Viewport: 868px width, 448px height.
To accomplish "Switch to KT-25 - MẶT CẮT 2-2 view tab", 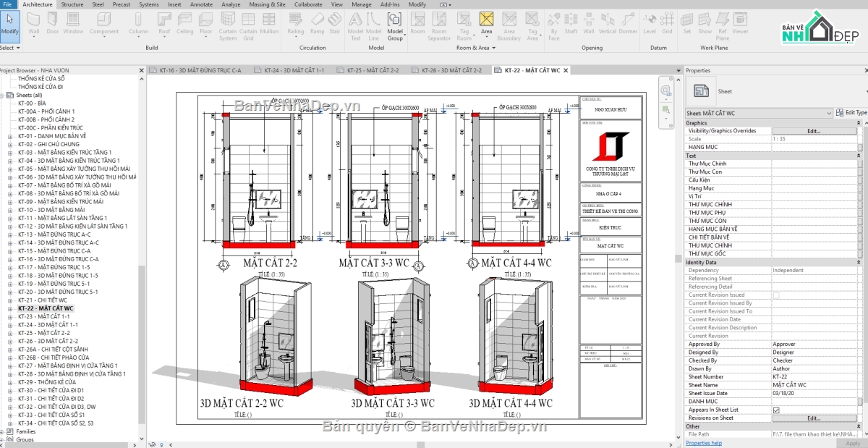I will pyautogui.click(x=373, y=70).
